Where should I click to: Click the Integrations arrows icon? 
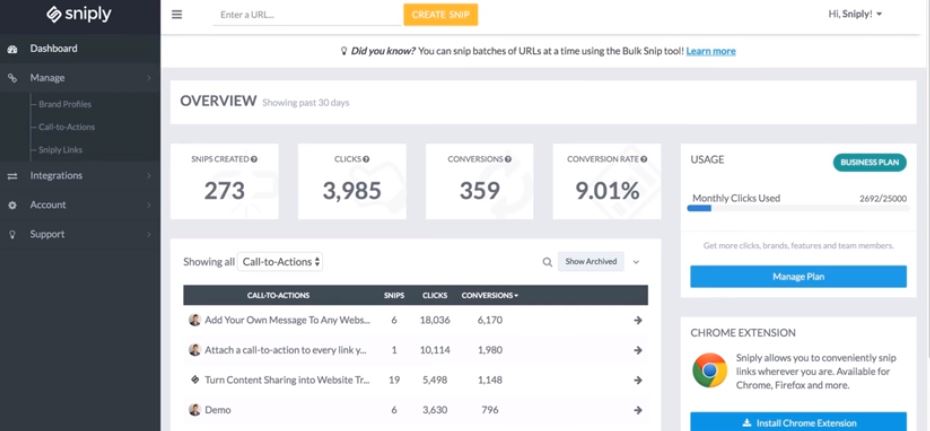[x=12, y=176]
